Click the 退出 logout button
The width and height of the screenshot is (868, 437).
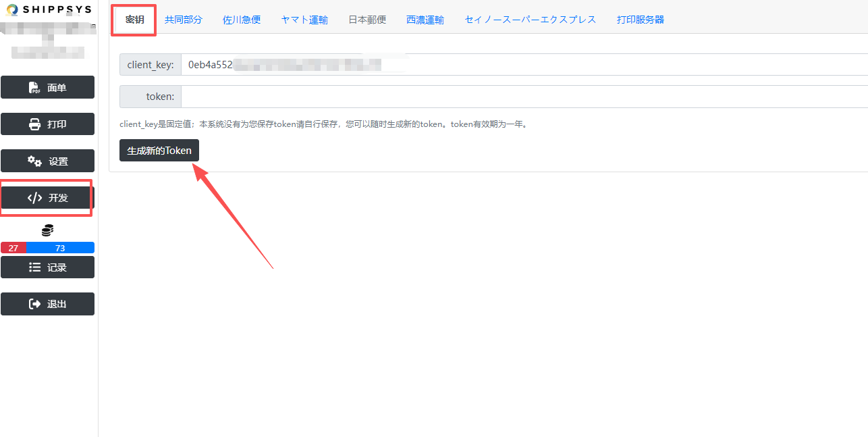[47, 304]
